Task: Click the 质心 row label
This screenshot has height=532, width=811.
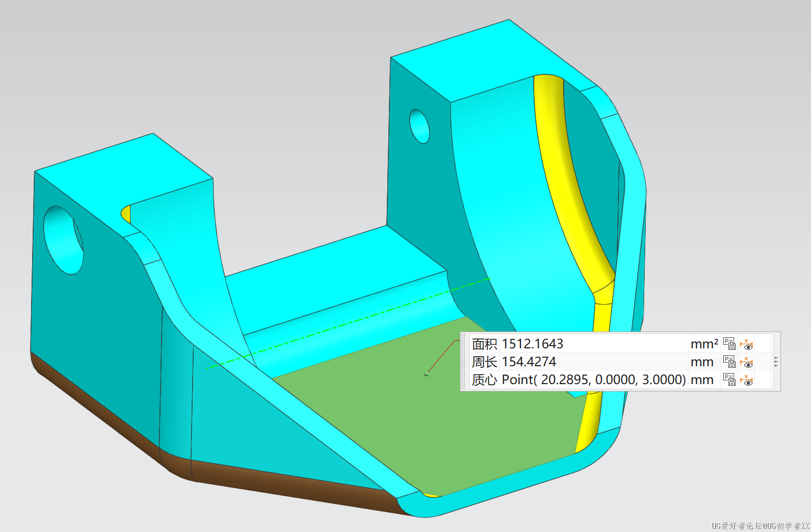Action: coord(484,379)
